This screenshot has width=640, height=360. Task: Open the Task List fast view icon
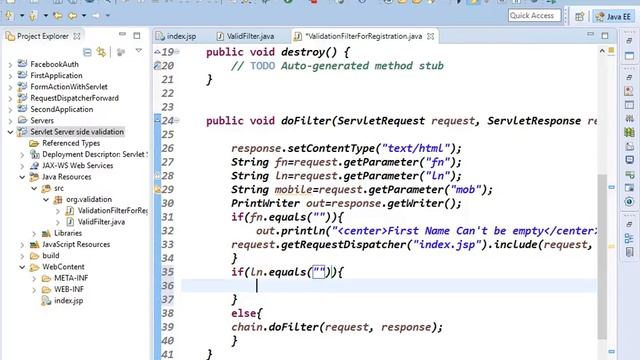629,252
